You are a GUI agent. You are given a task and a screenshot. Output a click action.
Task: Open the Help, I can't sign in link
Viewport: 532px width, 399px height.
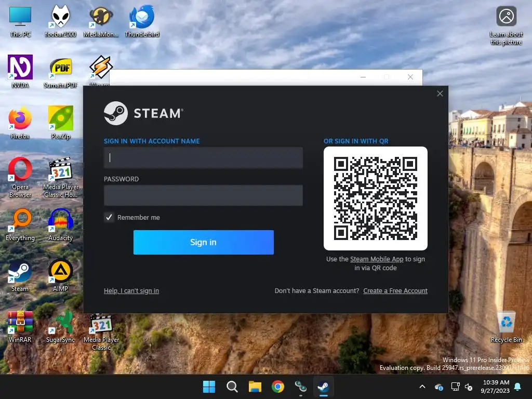click(x=131, y=291)
